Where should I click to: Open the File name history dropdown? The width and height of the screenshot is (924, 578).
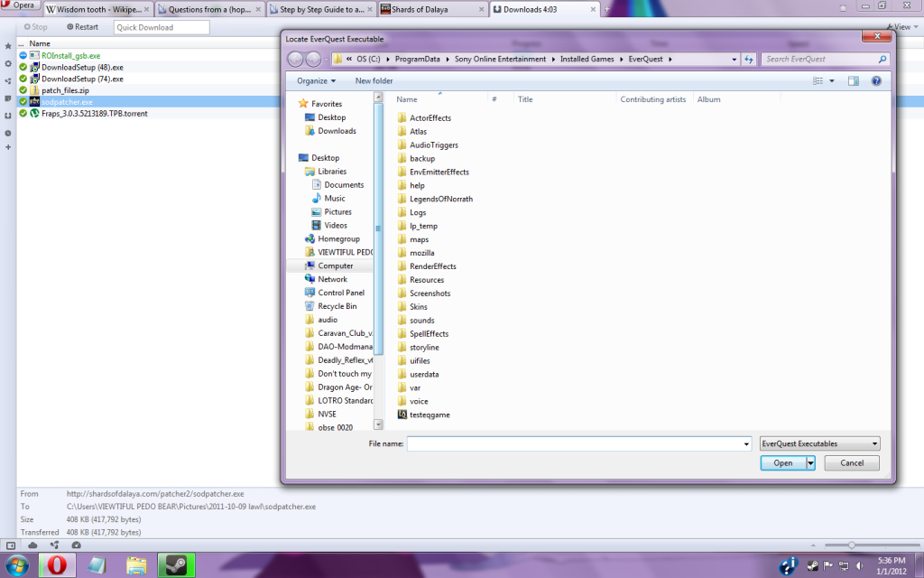746,443
